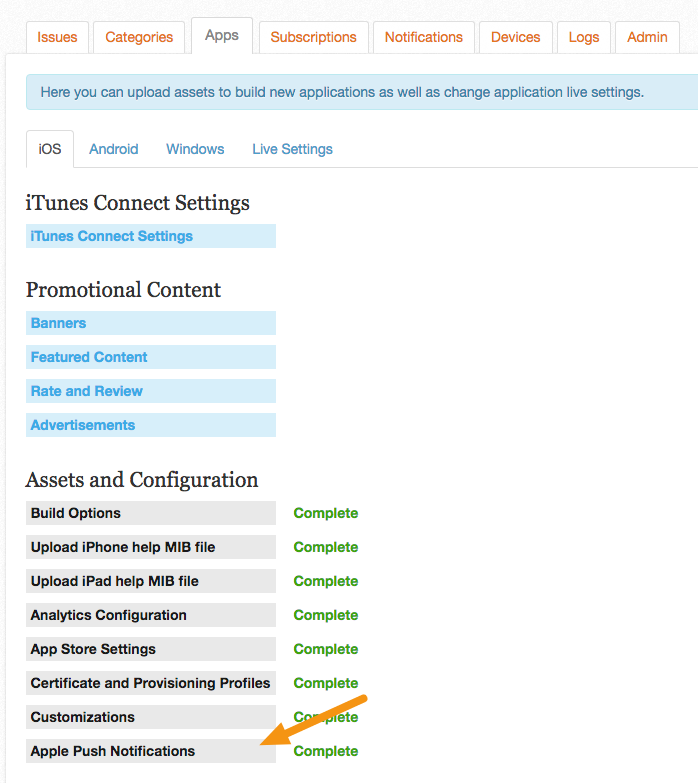The height and width of the screenshot is (783, 698).
Task: Open the Windows platform sub-tab
Action: pyautogui.click(x=195, y=149)
